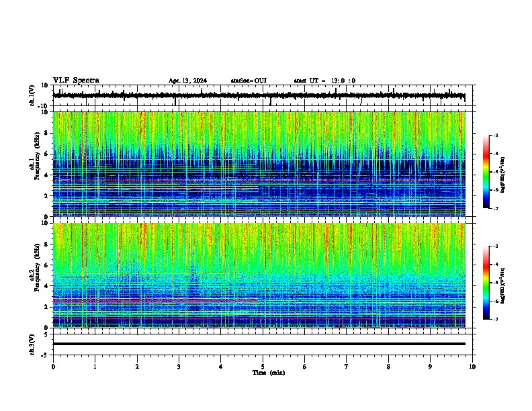This screenshot has width=532, height=411.
Task: Click inside the ch.1 spectrogram panel
Action: coord(259,164)
